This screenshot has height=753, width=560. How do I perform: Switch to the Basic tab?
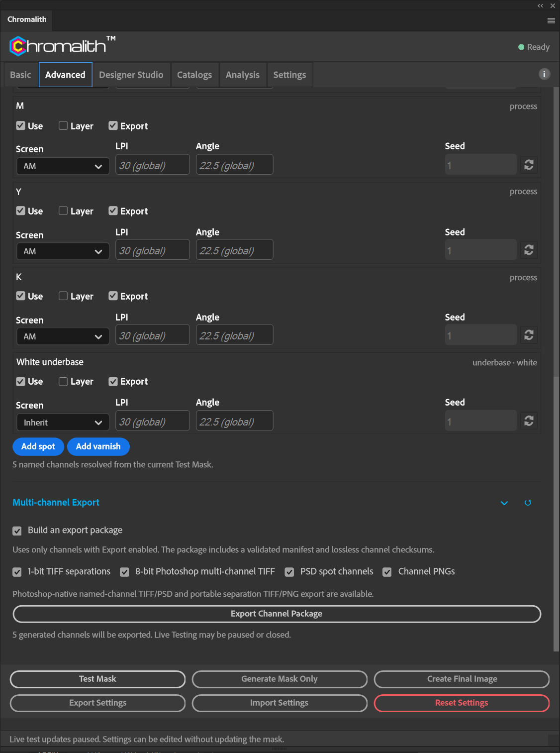20,75
